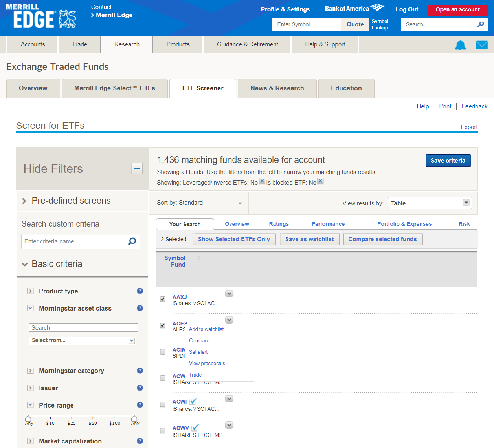494x448 pixels.
Task: Choose Trade from the ACES menu
Action: coord(195,375)
